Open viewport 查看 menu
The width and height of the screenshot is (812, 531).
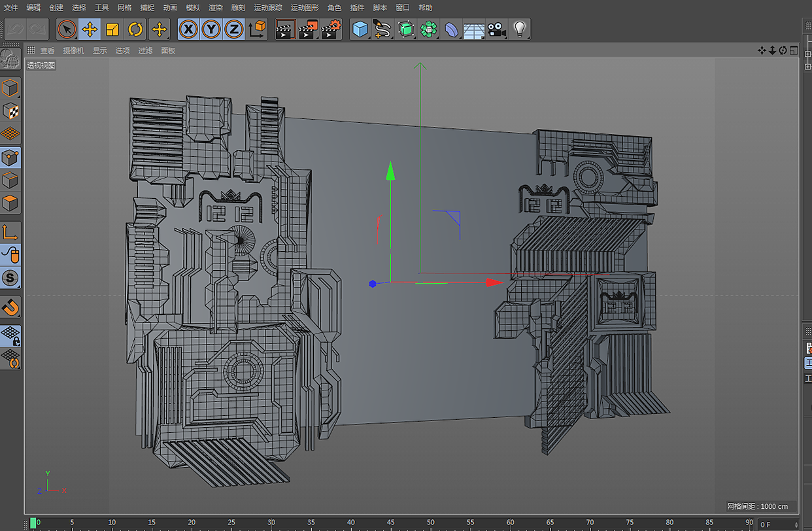[48, 50]
